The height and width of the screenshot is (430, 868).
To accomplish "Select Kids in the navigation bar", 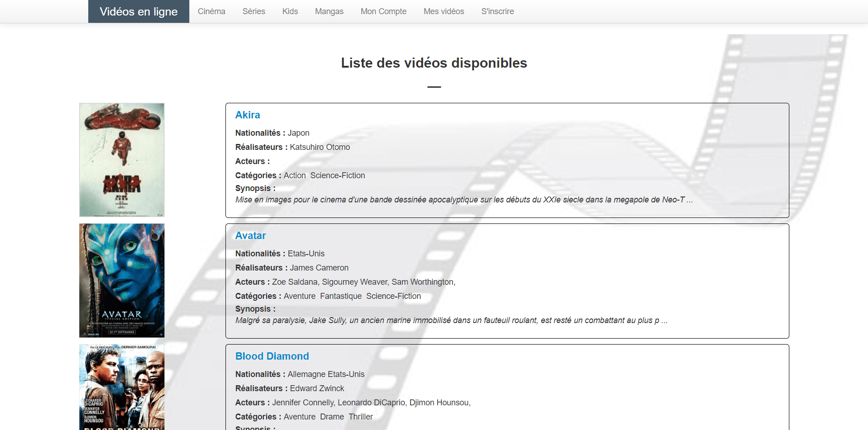I will coord(290,11).
